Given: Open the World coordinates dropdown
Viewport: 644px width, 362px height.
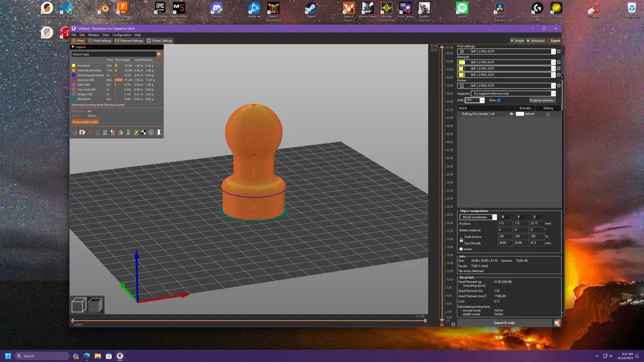Looking at the screenshot, I should [478, 217].
